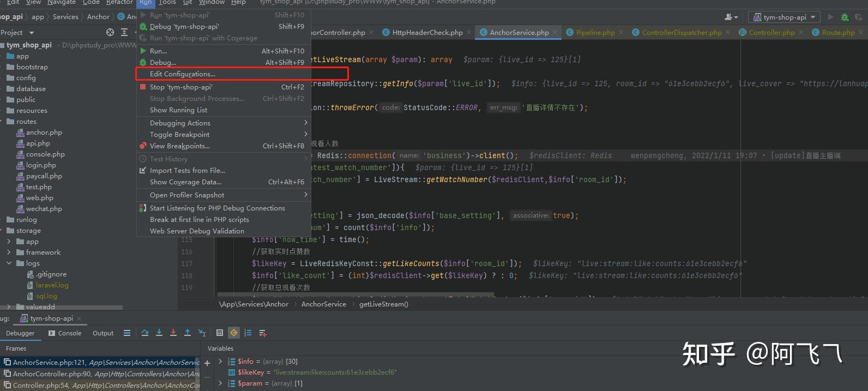Screen dimensions: 868x391
Task: Choose Edit Configurations menu entry
Action: point(224,74)
